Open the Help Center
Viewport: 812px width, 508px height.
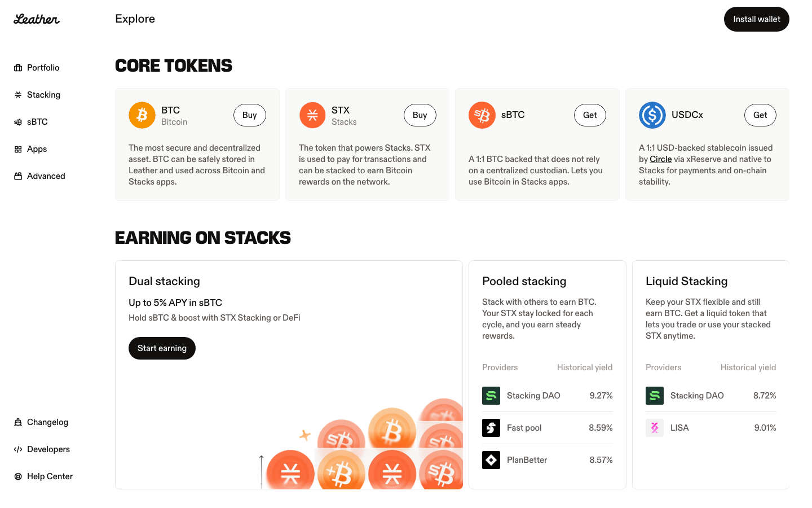click(50, 476)
